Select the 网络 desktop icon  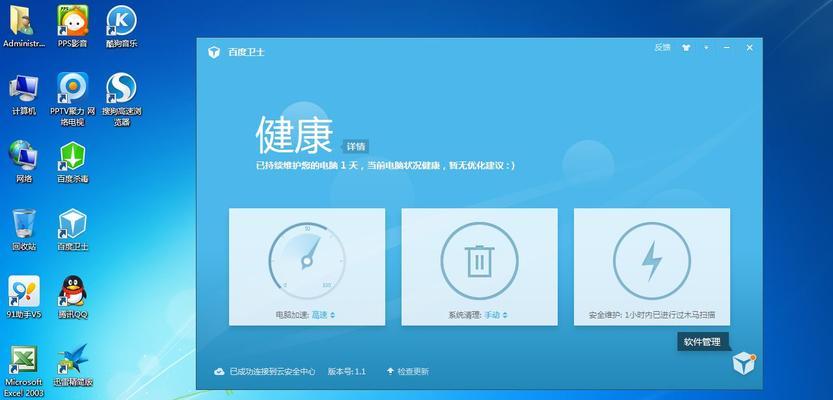click(23, 161)
